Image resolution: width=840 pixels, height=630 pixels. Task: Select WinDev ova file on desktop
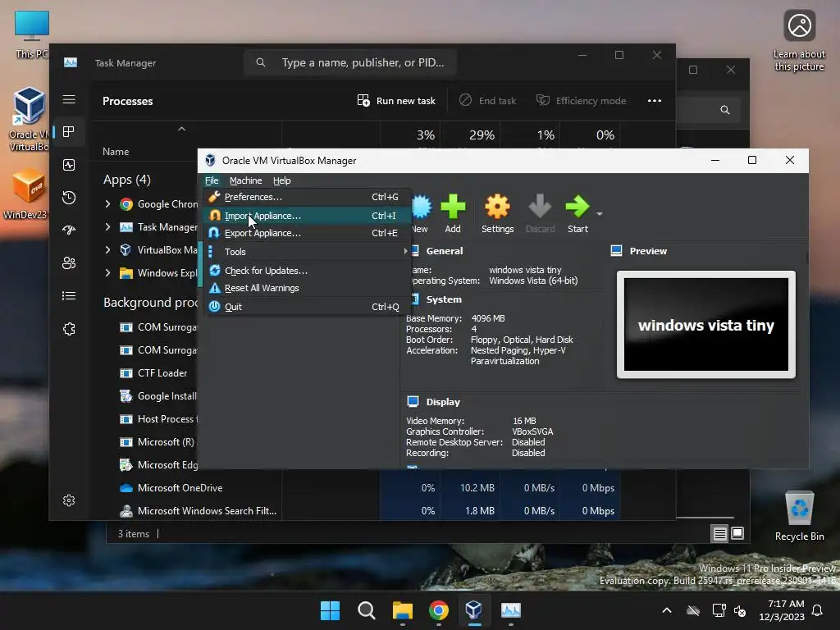(25, 194)
